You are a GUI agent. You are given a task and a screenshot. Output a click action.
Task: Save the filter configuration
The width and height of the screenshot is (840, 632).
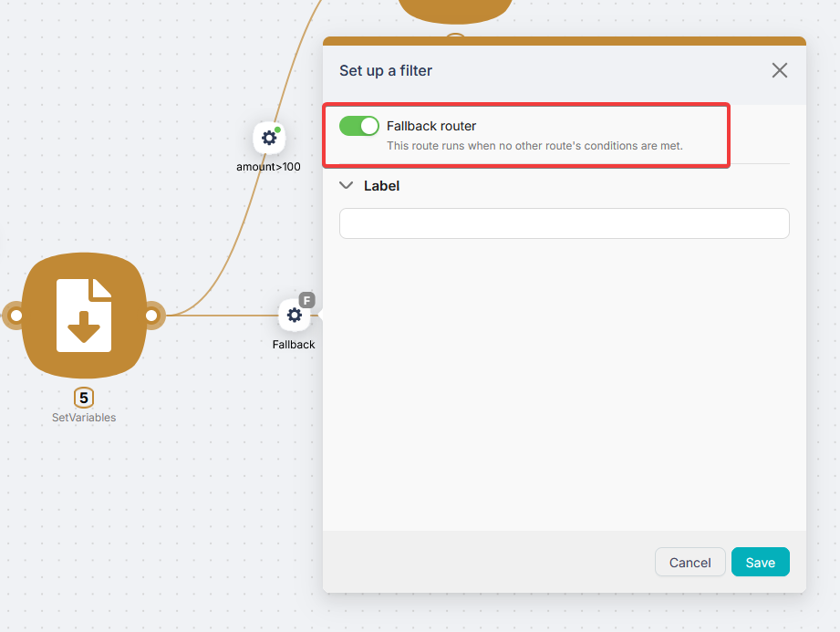(760, 562)
